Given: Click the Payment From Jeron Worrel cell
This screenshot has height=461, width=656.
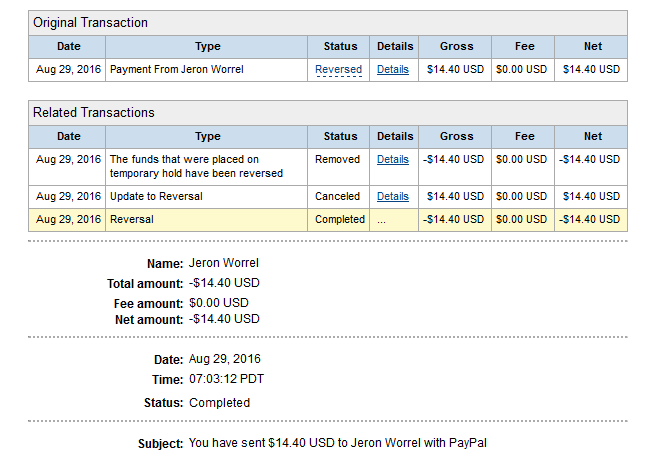Looking at the screenshot, I should tap(207, 69).
